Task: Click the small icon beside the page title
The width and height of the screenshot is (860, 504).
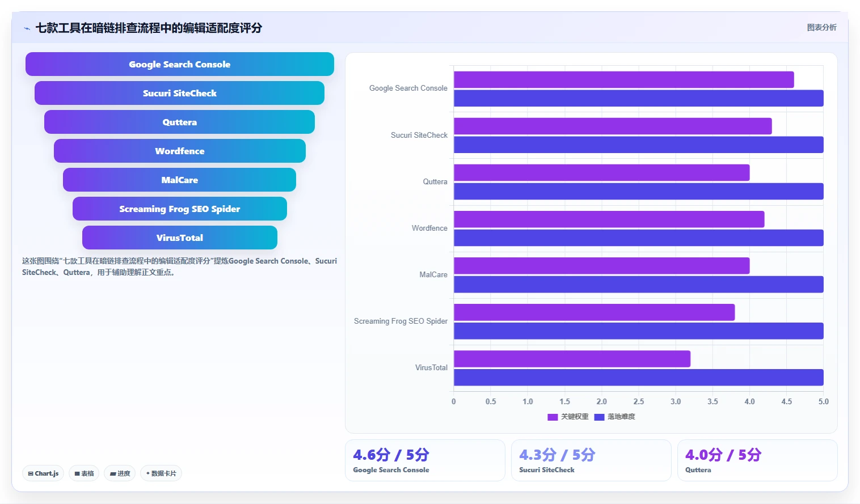Action: 27,28
